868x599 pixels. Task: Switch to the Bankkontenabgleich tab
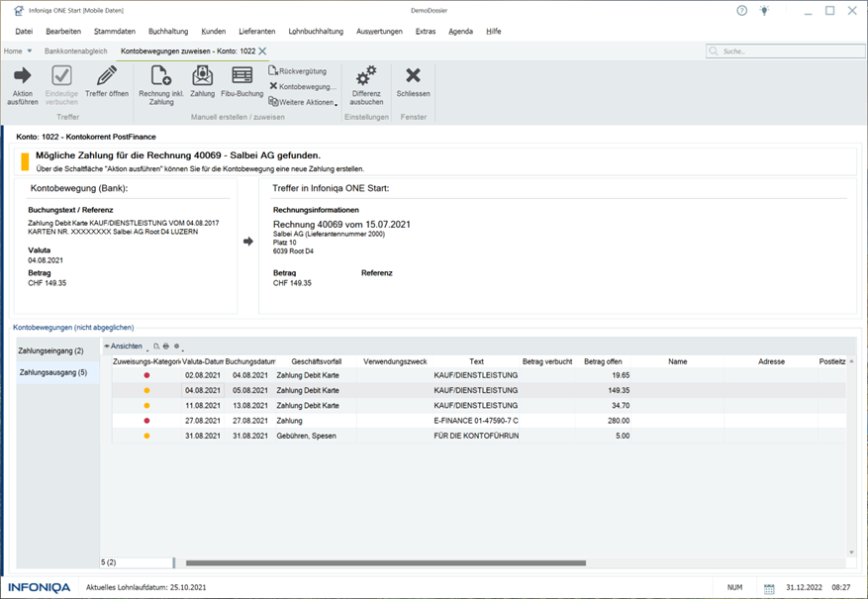pyautogui.click(x=76, y=50)
